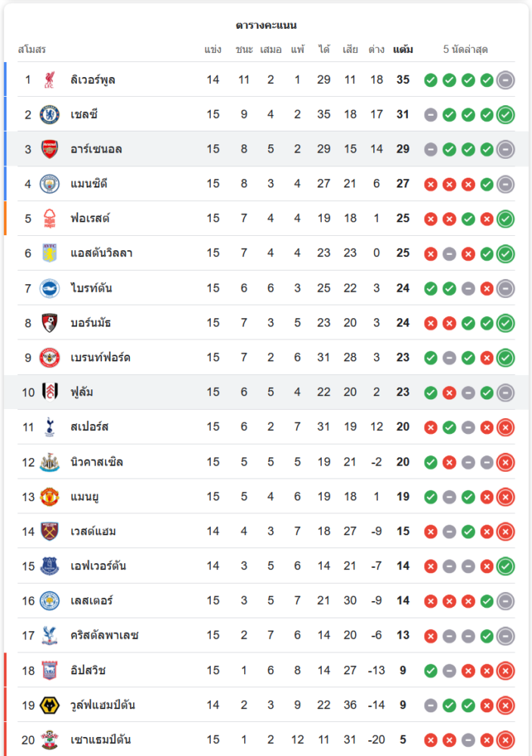Click the Nottingham Forest crest icon

click(x=49, y=218)
